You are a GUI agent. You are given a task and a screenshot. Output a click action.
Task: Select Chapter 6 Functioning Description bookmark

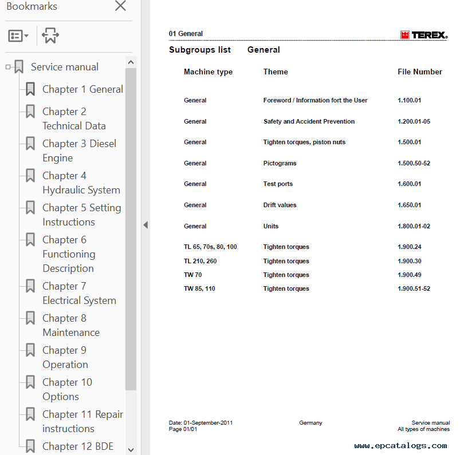[x=69, y=254]
